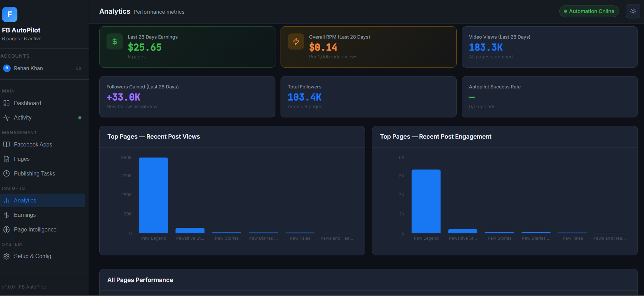
Task: Go to the Pages section
Action: 43,159
